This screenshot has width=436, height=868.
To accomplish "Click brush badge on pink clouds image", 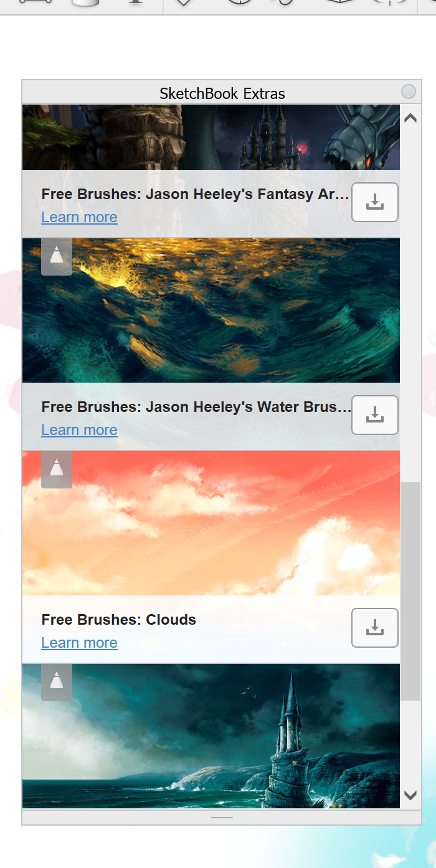I will [x=57, y=469].
